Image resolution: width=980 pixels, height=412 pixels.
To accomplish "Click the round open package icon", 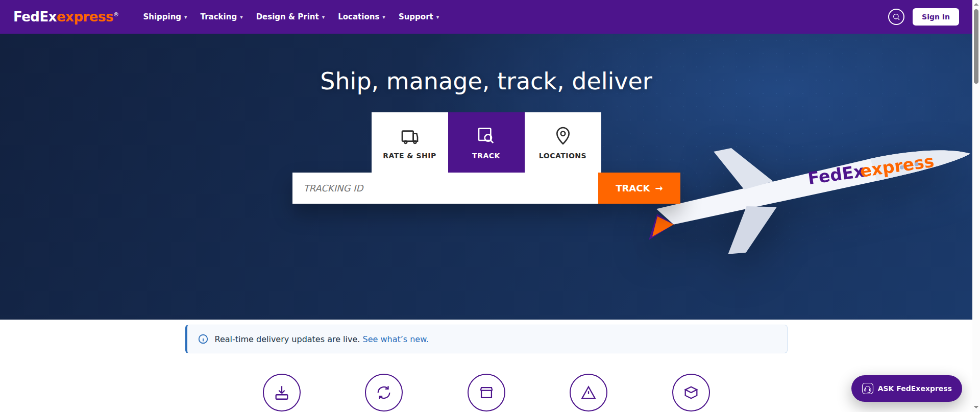I will coord(691,393).
